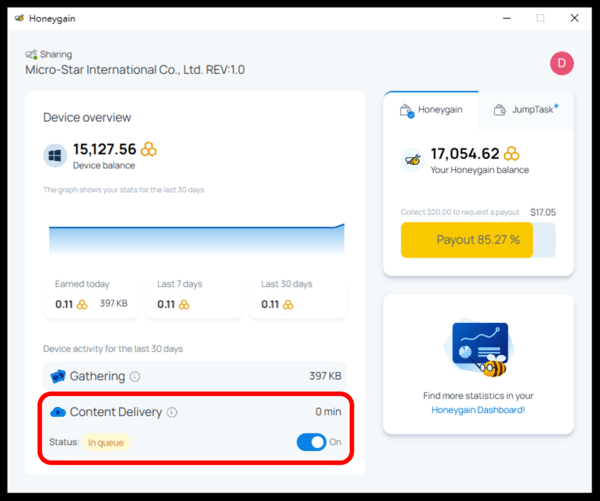The height and width of the screenshot is (501, 600).
Task: Click the Gathering info icon
Action: coord(135,377)
